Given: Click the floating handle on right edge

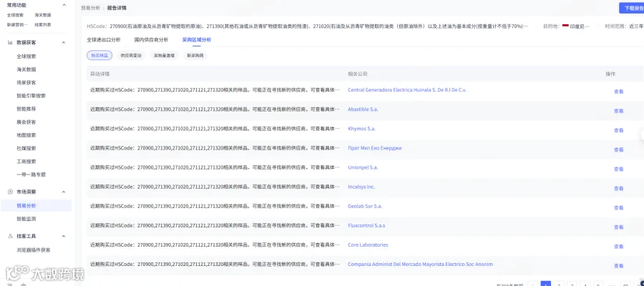Looking at the screenshot, I should 642,134.
